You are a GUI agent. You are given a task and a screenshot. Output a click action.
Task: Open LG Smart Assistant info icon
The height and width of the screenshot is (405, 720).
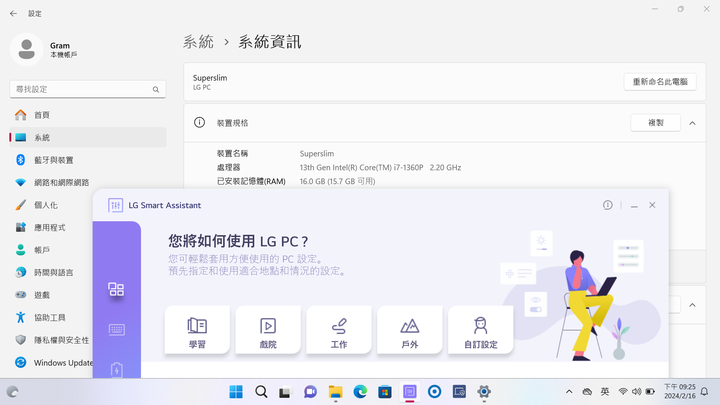pos(608,205)
